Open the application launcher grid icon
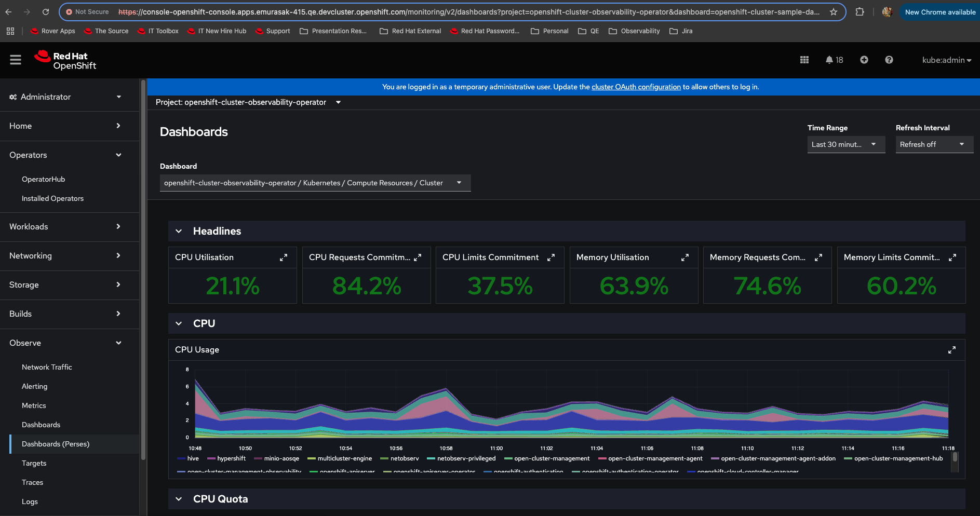 [804, 60]
